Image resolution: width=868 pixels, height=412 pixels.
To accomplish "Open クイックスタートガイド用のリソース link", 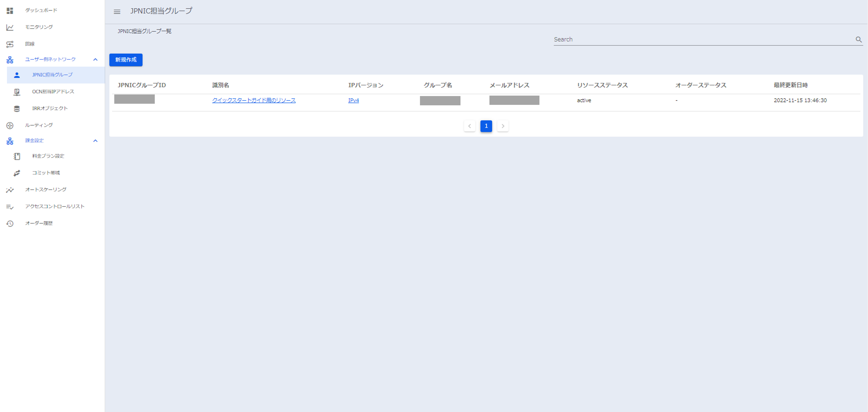I will [254, 100].
